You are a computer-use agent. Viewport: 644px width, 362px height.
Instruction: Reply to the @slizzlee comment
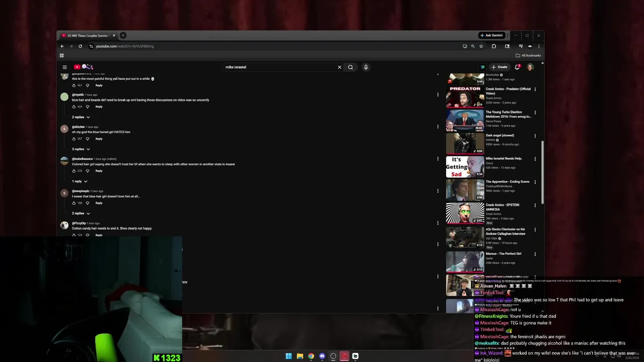pyautogui.click(x=99, y=139)
